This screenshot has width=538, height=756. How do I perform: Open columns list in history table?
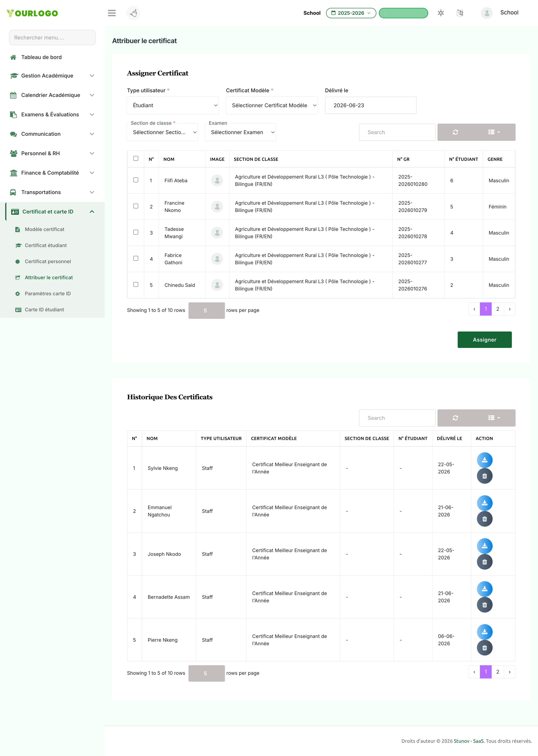point(494,418)
